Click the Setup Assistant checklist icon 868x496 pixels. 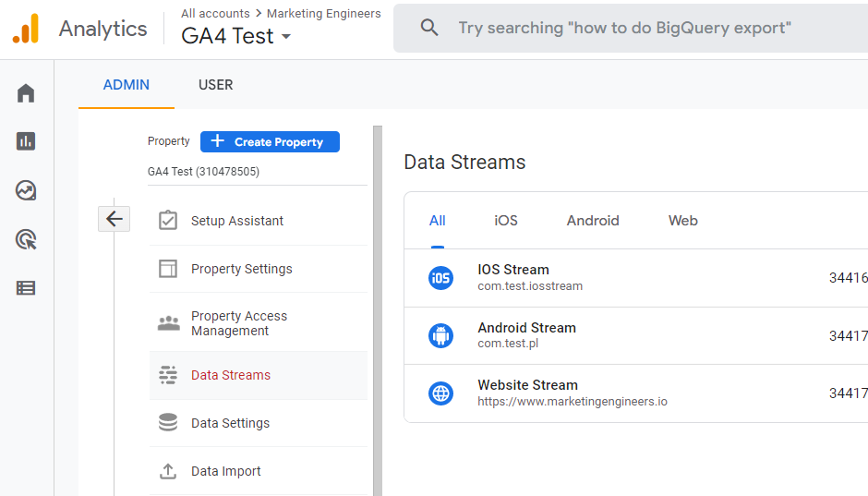pos(168,221)
